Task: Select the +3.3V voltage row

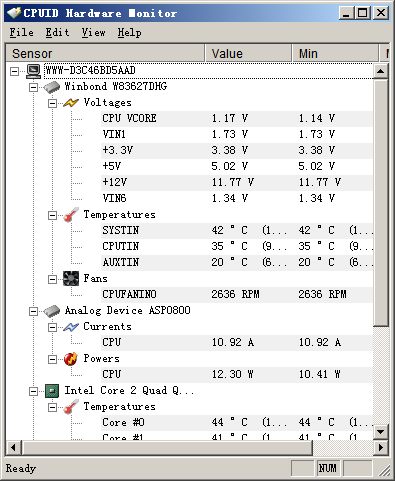Action: [x=237, y=151]
